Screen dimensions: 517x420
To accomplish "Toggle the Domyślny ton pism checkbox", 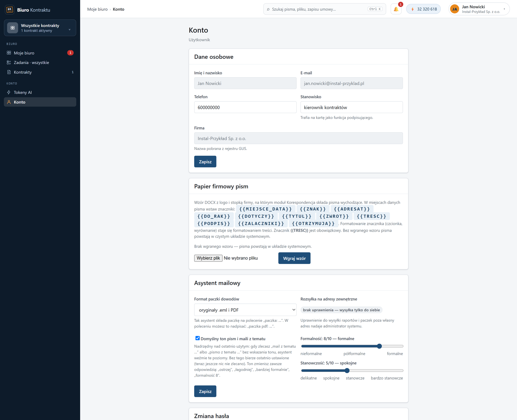I will coord(197,338).
